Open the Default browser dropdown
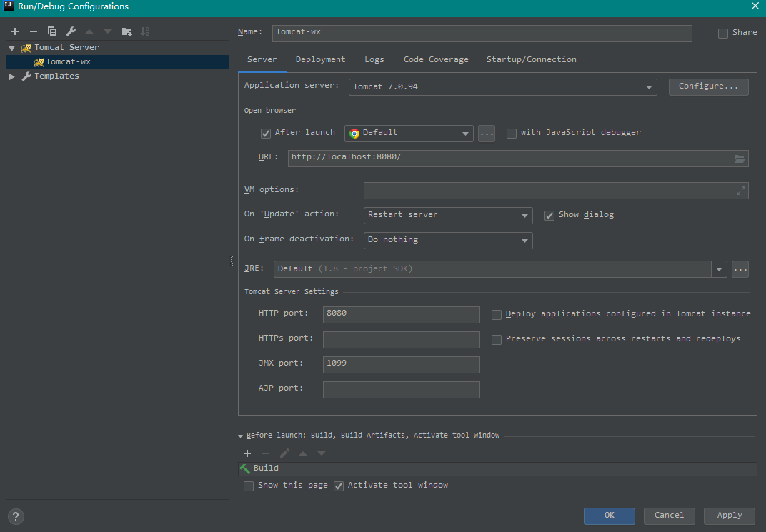 coord(409,134)
